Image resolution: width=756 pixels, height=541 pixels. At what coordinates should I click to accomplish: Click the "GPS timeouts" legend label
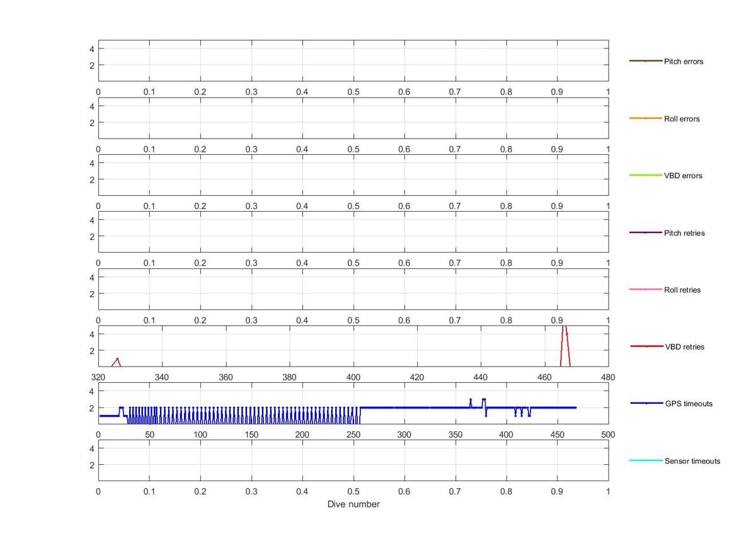[x=689, y=404]
